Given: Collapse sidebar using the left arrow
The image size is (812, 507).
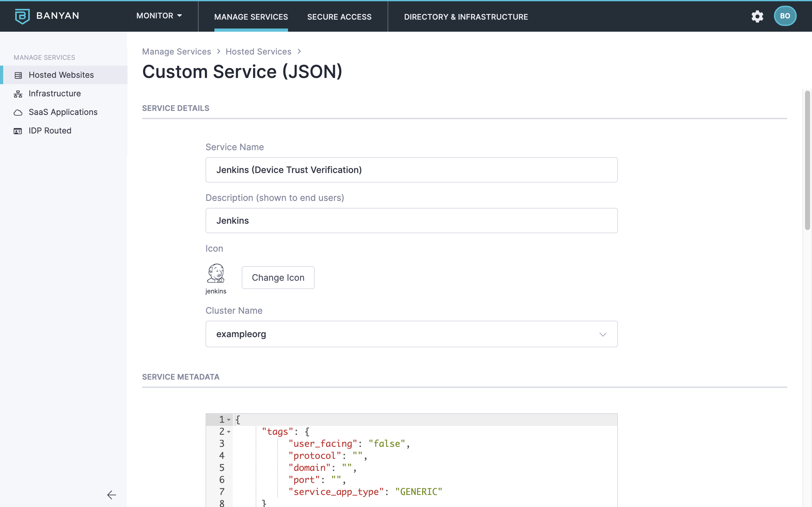Looking at the screenshot, I should pyautogui.click(x=111, y=495).
